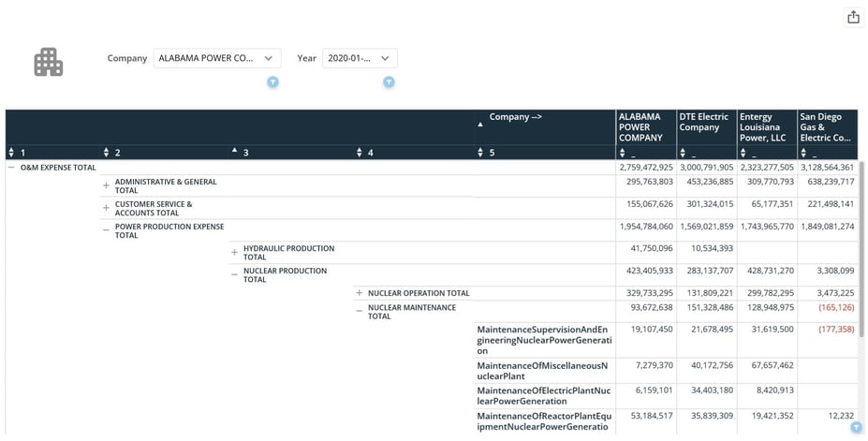Click value 12,232 in San Diego column
Screen dimensions: 868x441
(x=842, y=416)
